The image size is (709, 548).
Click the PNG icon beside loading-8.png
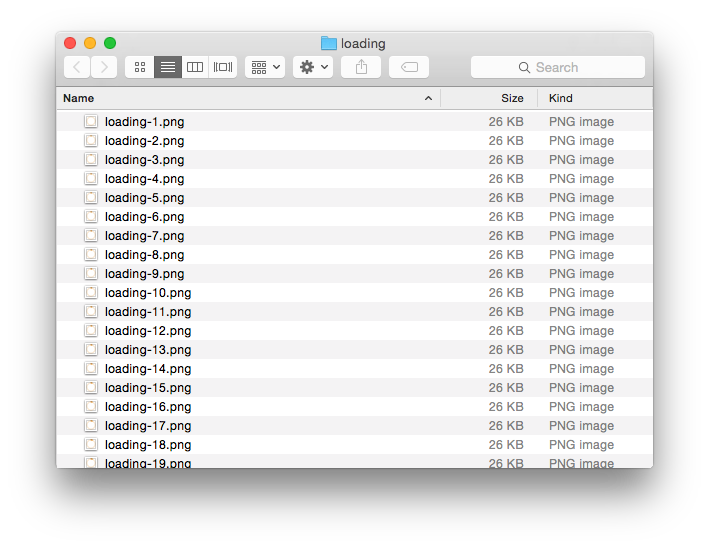pos(91,254)
